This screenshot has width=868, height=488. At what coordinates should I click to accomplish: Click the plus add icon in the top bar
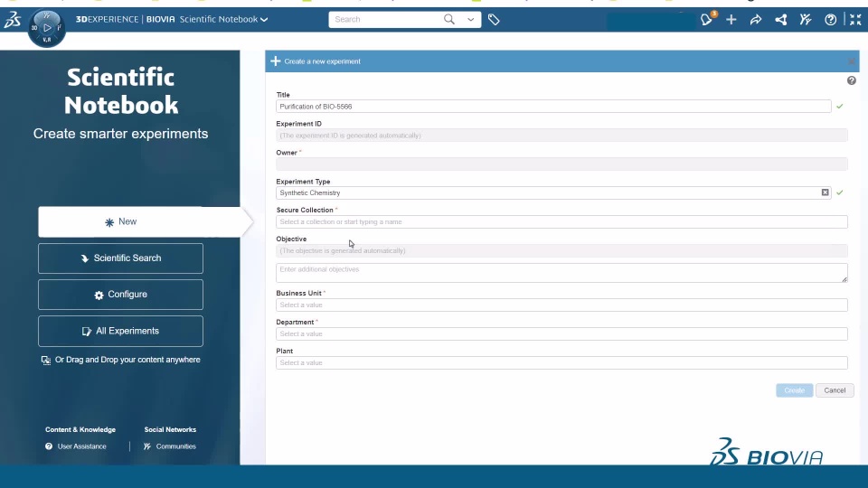click(731, 20)
